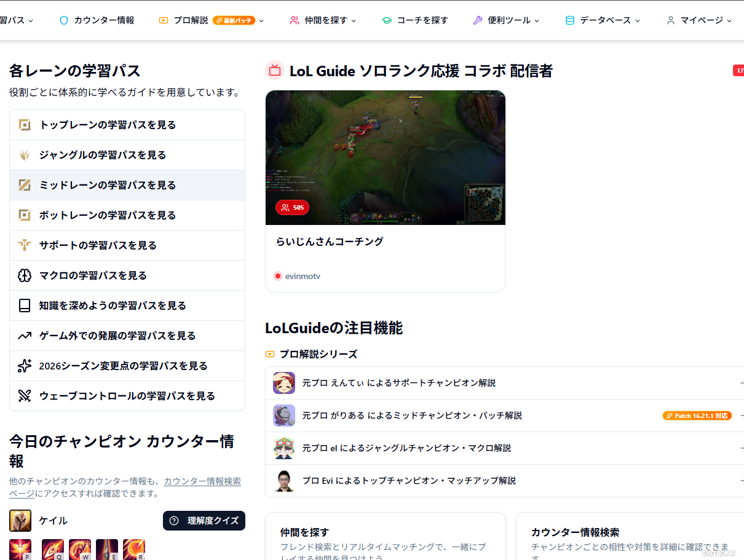Click the streamer name evinmotv

[303, 277]
